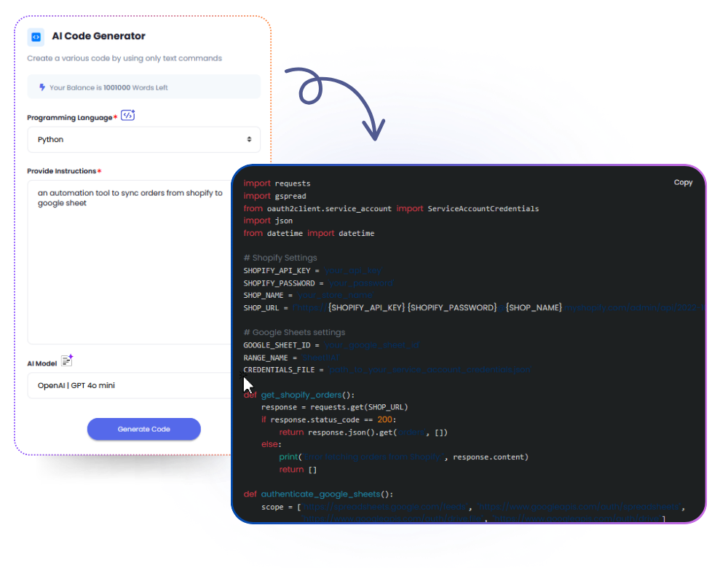
Task: Click the '# Shopify Settings' comment
Action: point(280,258)
